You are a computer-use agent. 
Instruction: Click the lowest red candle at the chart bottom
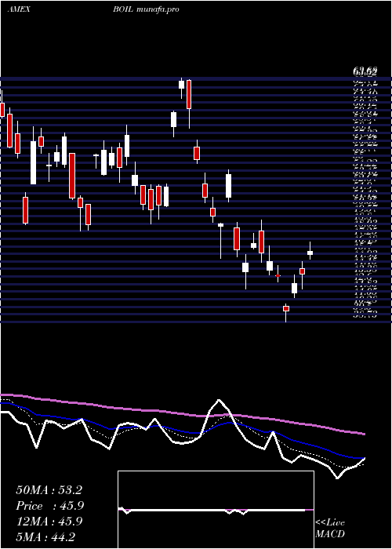coord(286,308)
